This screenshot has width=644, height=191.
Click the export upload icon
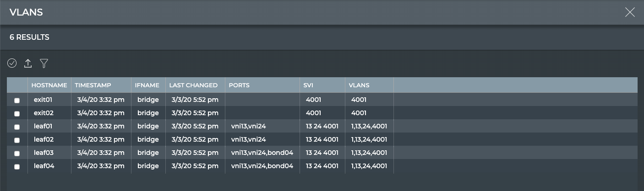(28, 64)
